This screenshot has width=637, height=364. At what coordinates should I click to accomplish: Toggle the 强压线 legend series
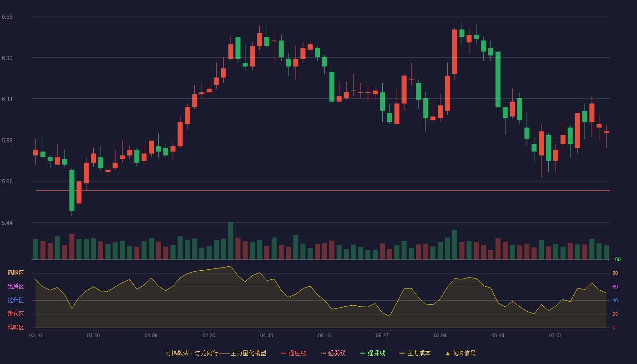click(x=293, y=353)
